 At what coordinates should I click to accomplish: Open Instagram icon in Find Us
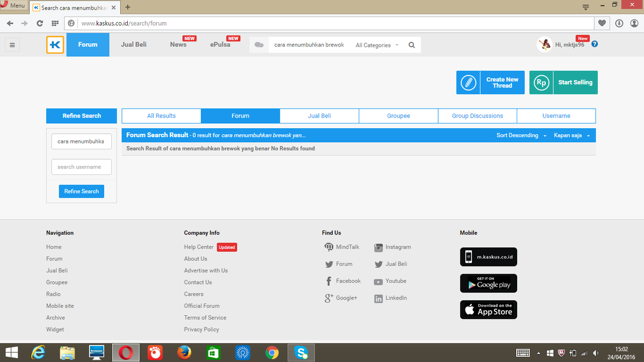[x=378, y=247]
